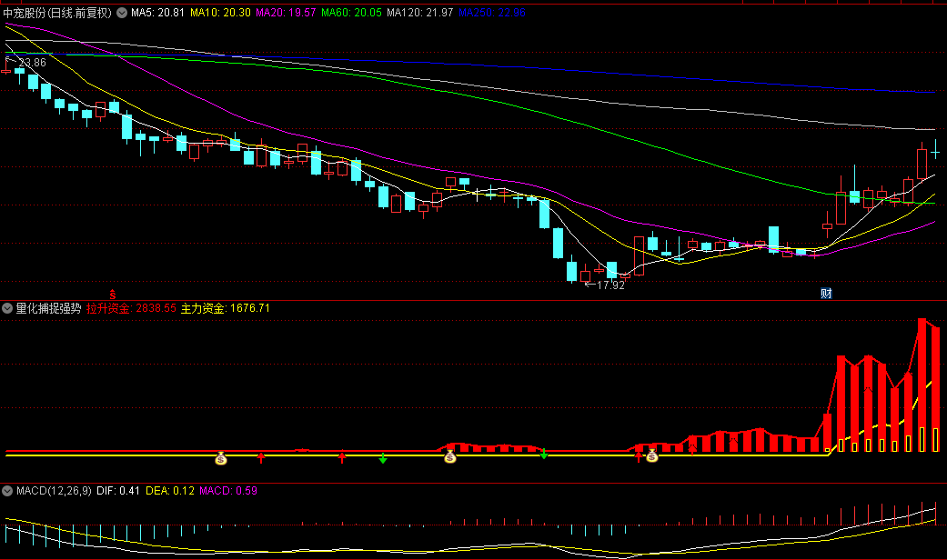Click the leftmost green down-arrow signal

tap(383, 458)
